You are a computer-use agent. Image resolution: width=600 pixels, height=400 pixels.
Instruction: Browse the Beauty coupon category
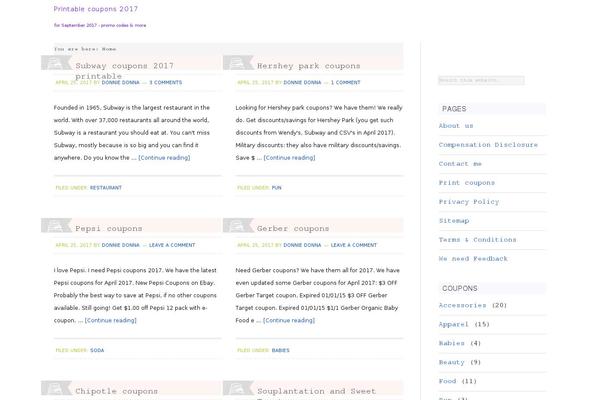452,362
